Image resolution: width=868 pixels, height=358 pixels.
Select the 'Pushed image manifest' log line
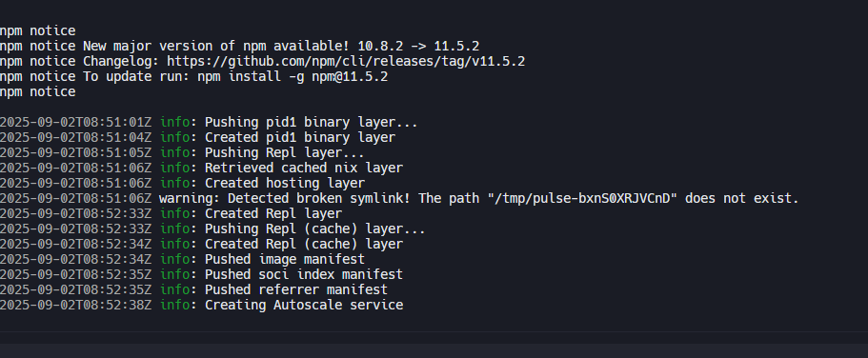pos(183,259)
